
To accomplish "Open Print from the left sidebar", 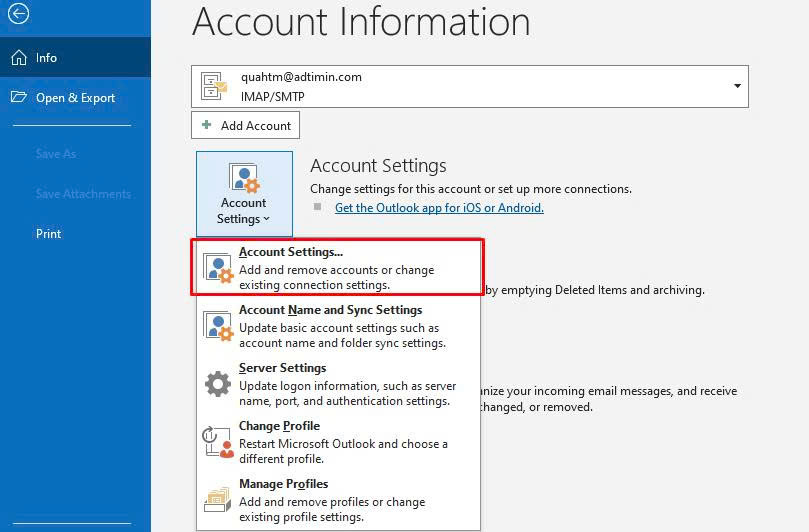I will pos(49,234).
